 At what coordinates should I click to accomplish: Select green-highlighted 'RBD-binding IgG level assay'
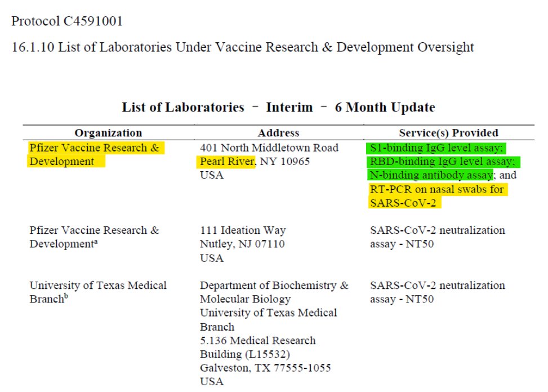click(443, 162)
